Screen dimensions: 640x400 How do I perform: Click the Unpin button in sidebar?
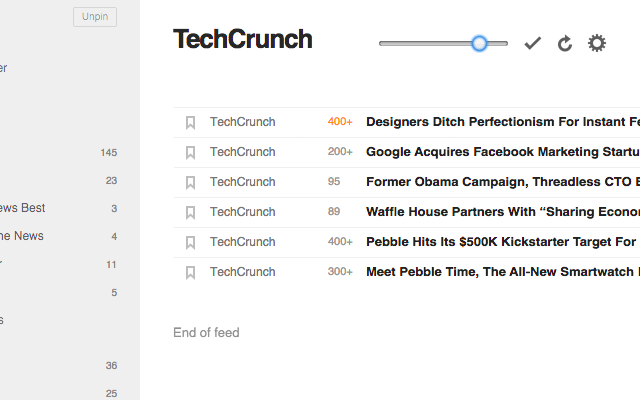pos(95,17)
